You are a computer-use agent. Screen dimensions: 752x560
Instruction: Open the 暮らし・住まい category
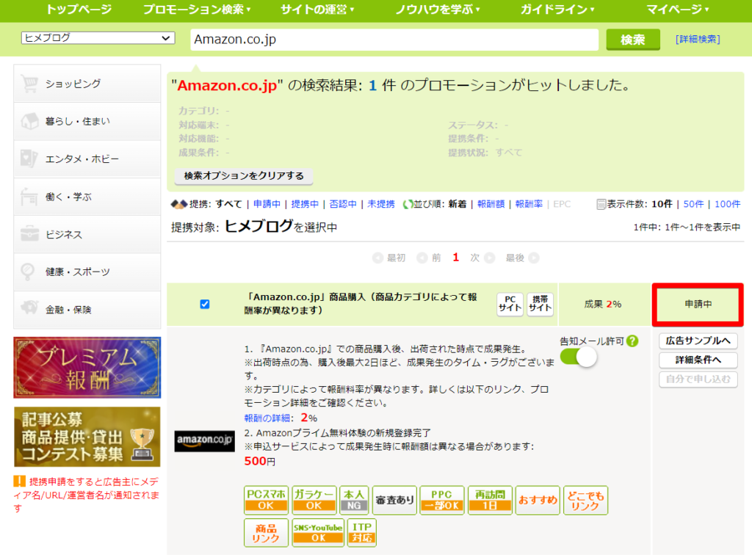point(87,121)
